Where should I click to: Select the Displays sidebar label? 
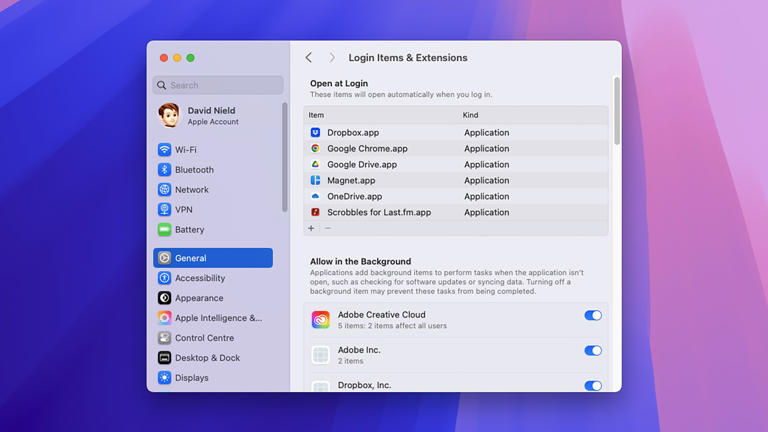point(192,378)
